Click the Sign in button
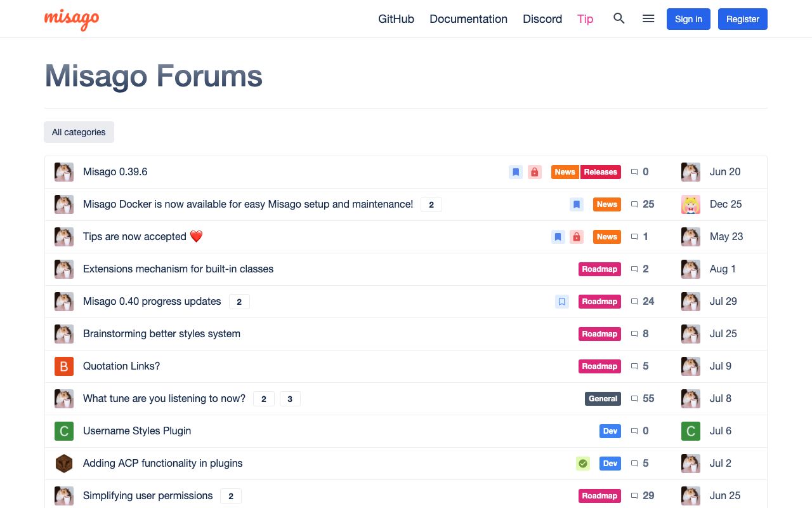This screenshot has height=508, width=812. pos(688,19)
